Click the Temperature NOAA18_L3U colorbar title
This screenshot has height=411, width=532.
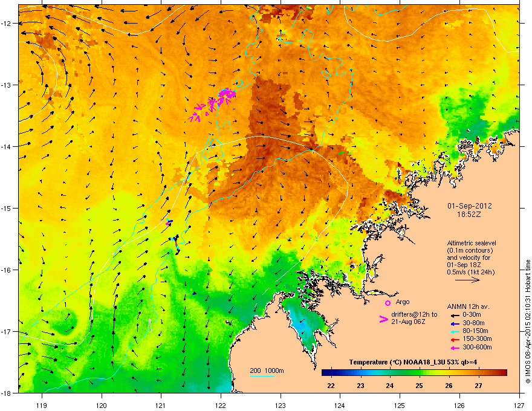pyautogui.click(x=413, y=362)
